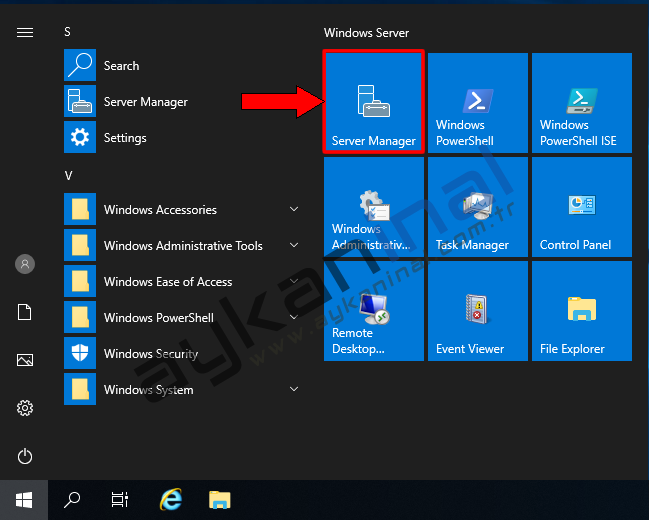
Task: Open the Task Manager tile
Action: (x=477, y=207)
